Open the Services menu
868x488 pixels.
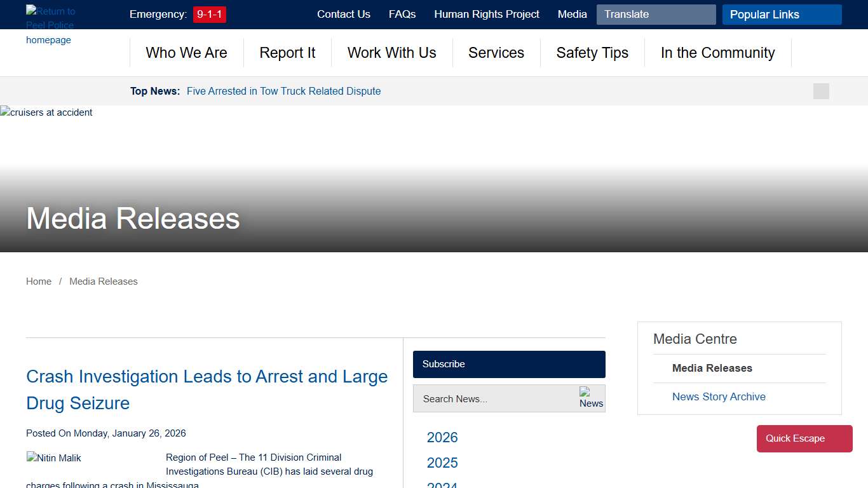(x=496, y=53)
